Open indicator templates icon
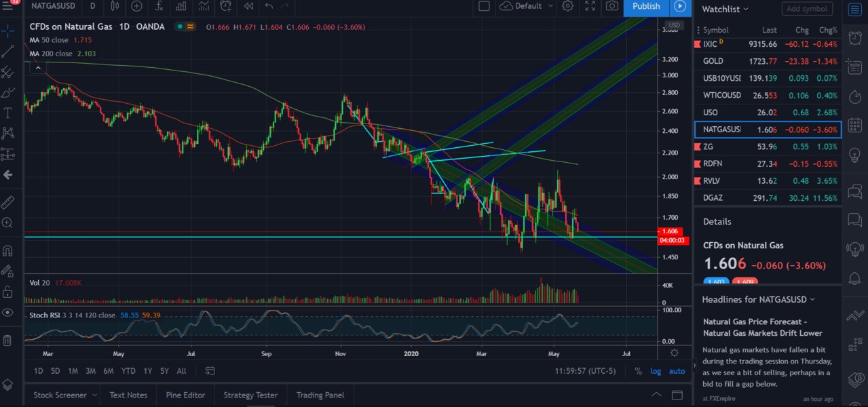The image size is (868, 407). (204, 6)
